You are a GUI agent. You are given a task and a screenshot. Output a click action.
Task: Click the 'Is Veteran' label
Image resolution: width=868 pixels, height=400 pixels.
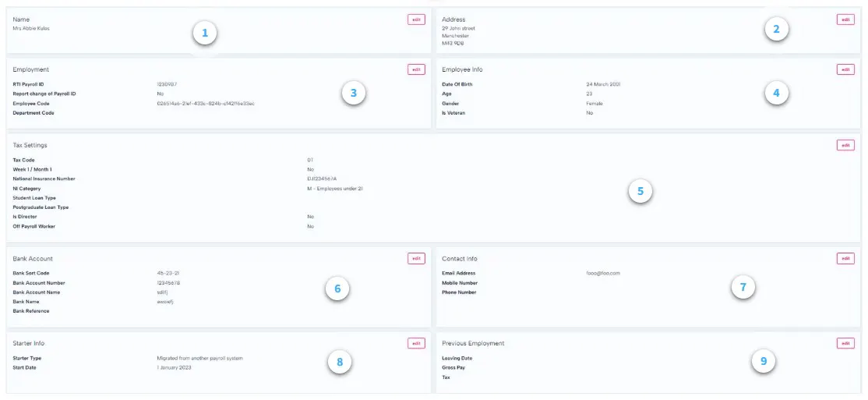[x=453, y=112]
